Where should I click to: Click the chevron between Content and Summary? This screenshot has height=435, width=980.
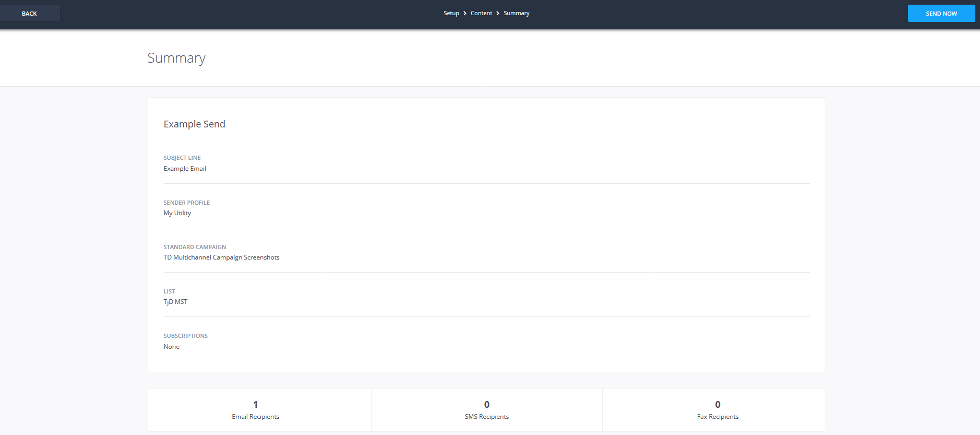(498, 13)
